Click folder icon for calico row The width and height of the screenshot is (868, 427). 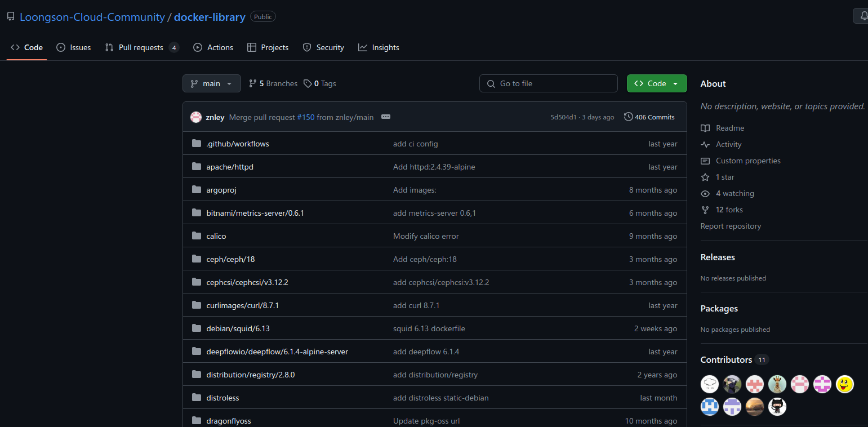tap(197, 236)
